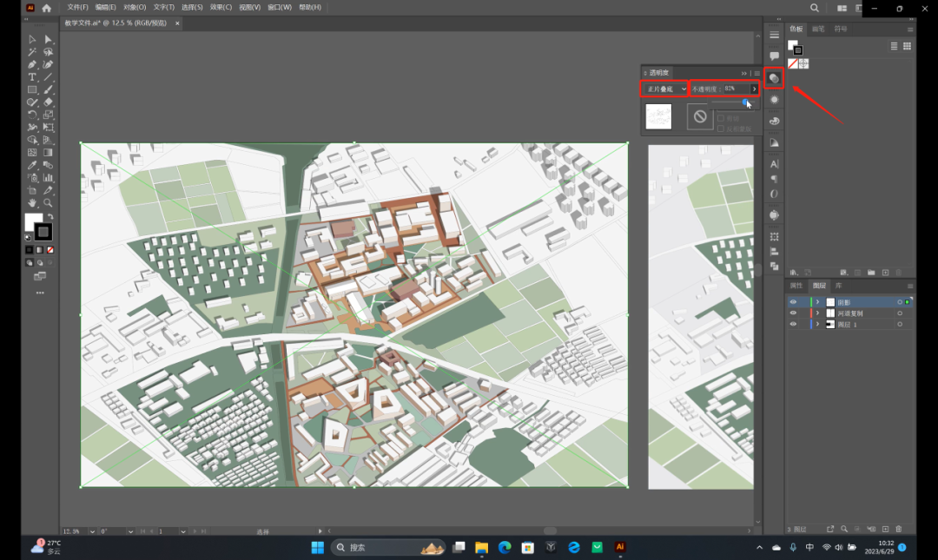This screenshot has height=560, width=938.
Task: Open the artboard number dropdown in status bar
Action: (x=183, y=531)
